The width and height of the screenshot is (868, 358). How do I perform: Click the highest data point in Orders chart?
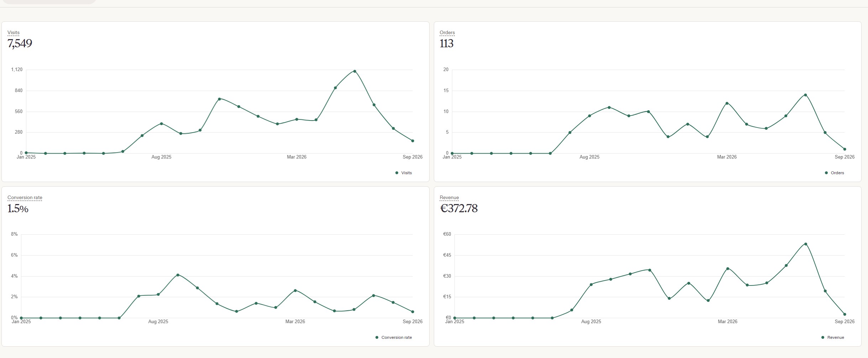click(805, 95)
